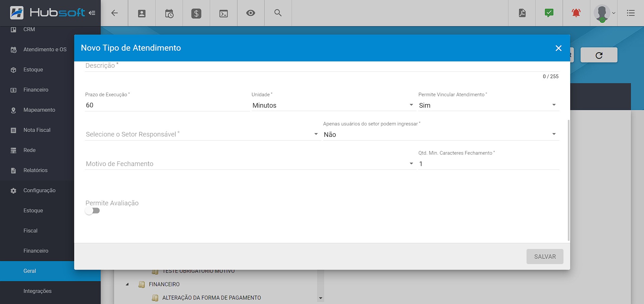Viewport: 644px width, 304px height.
Task: Open the red alarm bell notifications
Action: [x=576, y=13]
